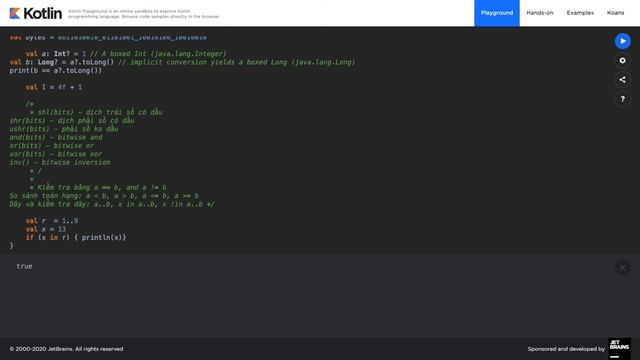The image size is (640, 360).
Task: Click the "Kiểm tra bằng a == b" comment
Action: tap(98, 187)
